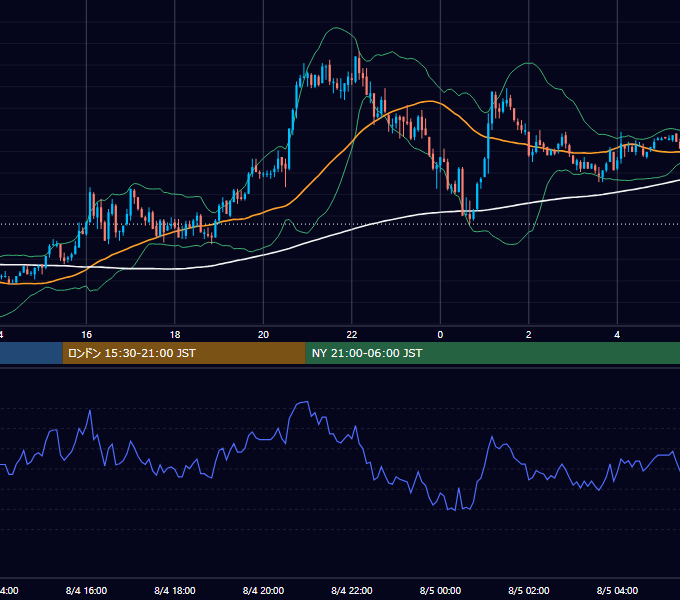The height and width of the screenshot is (600, 680).
Task: Click the 0 hour axis label
Action: (440, 335)
